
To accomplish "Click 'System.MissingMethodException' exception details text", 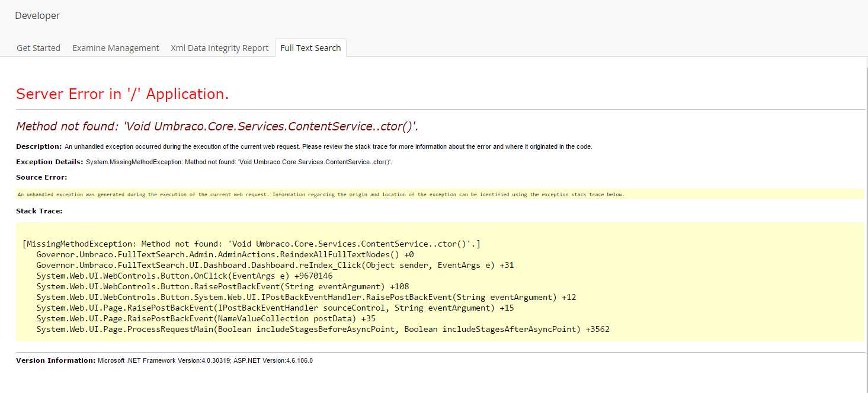I will pos(239,162).
